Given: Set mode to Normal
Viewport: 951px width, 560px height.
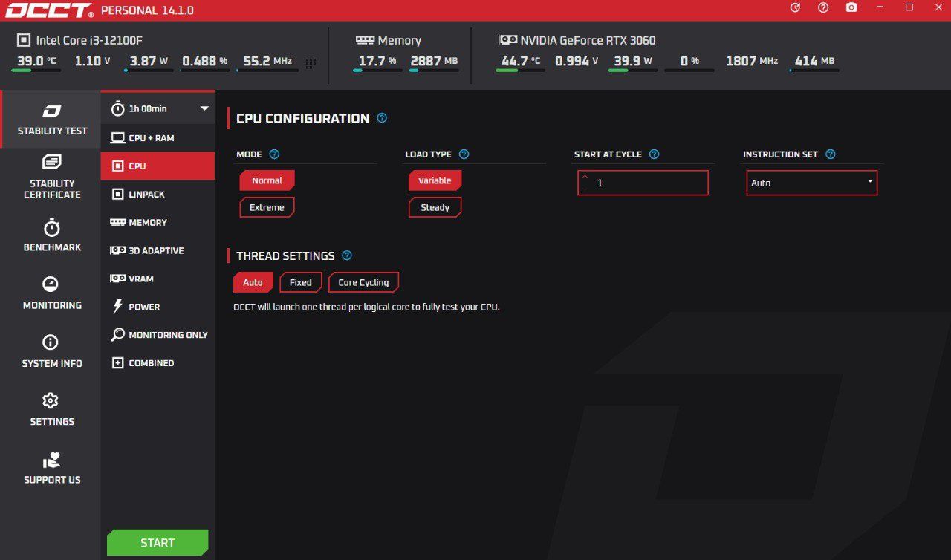Looking at the screenshot, I should click(x=267, y=180).
